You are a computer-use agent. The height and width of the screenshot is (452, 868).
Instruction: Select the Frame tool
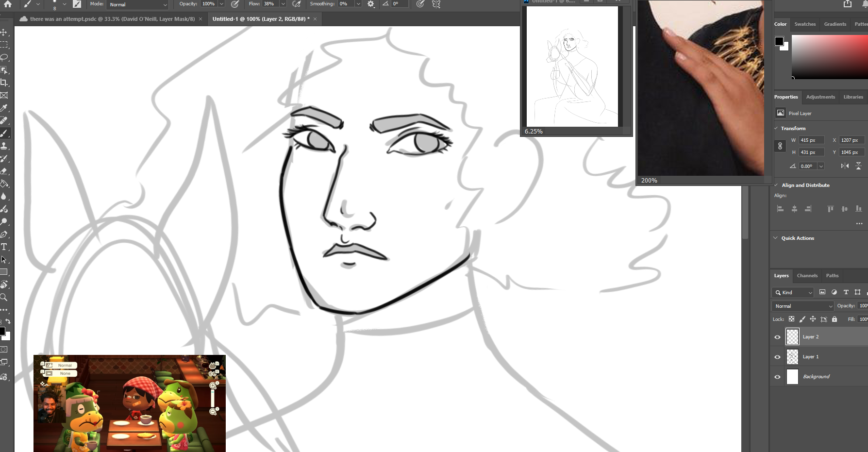(4, 95)
